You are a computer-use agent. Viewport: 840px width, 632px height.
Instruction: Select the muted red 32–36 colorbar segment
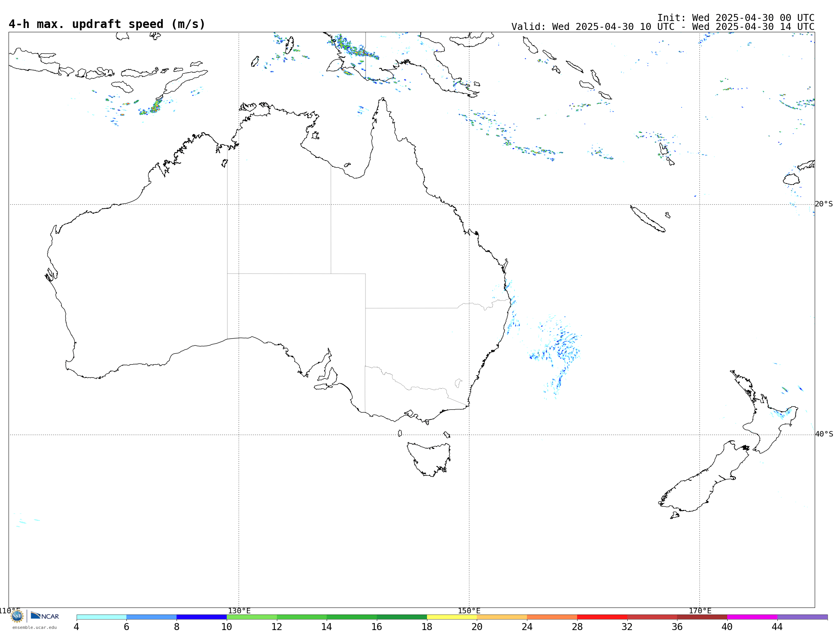click(652, 617)
